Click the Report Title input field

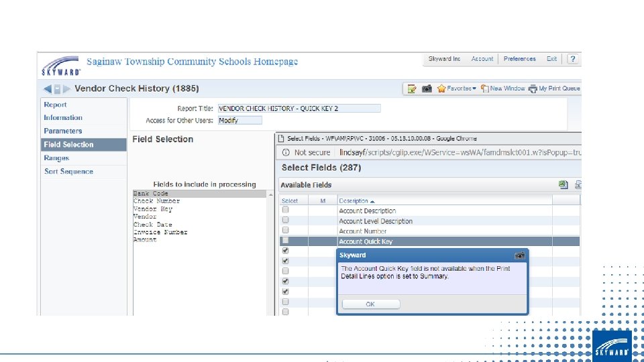point(299,109)
